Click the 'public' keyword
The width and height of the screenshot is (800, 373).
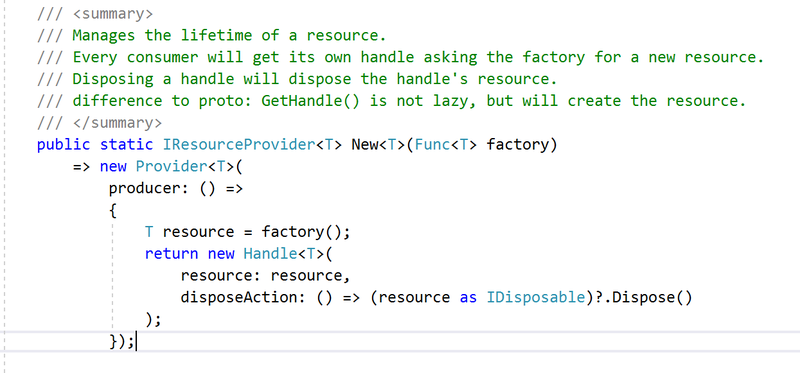coord(63,145)
